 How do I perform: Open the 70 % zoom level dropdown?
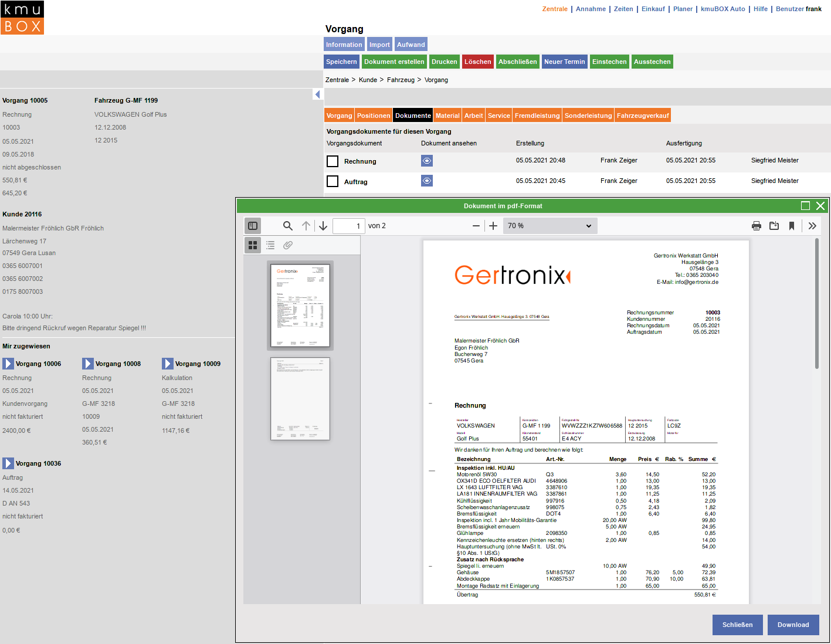[550, 226]
